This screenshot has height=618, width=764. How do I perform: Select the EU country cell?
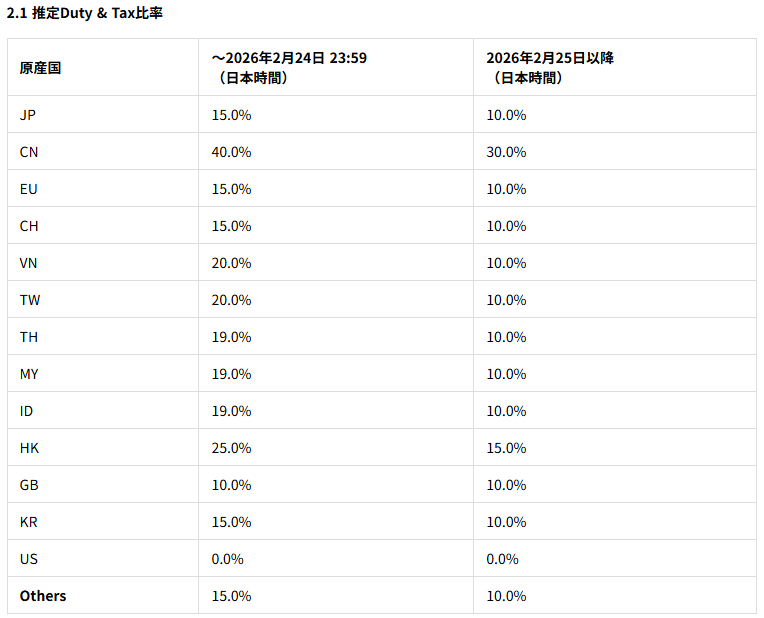(28, 189)
